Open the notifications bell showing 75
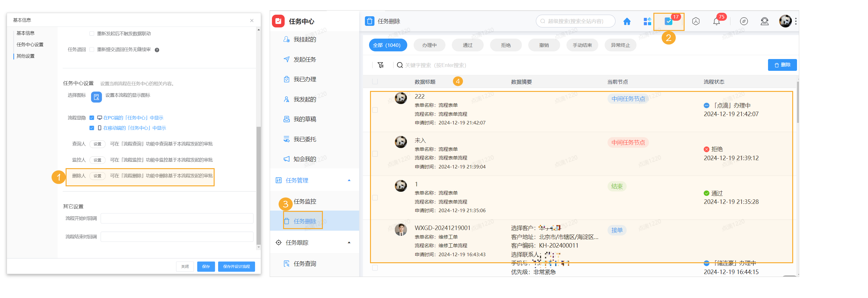 [x=717, y=21]
